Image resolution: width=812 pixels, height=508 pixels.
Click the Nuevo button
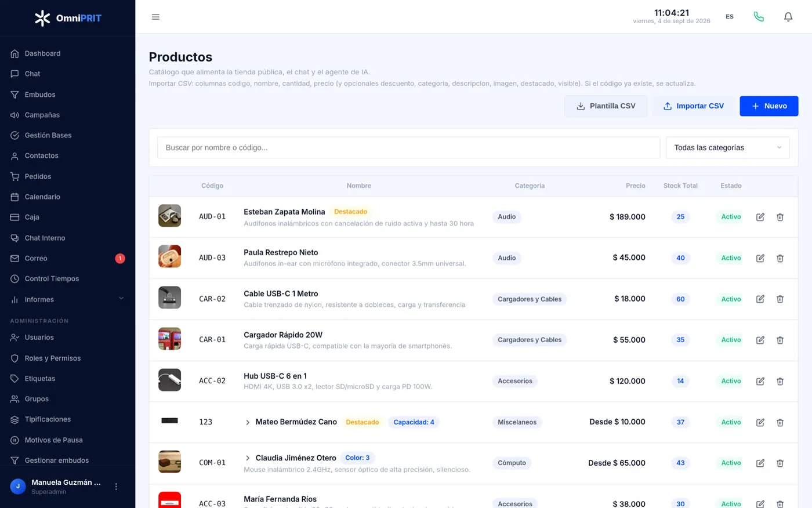pos(768,106)
